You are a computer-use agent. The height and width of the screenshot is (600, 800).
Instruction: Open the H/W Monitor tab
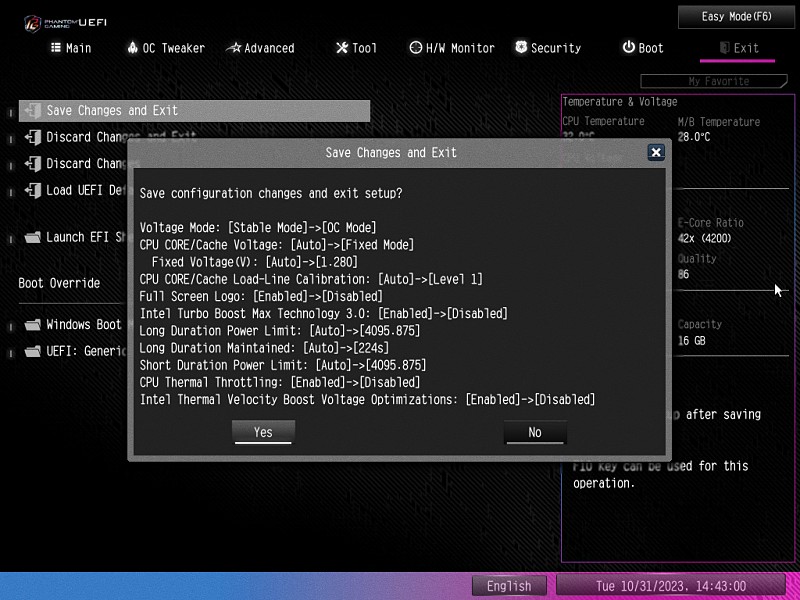[x=452, y=48]
